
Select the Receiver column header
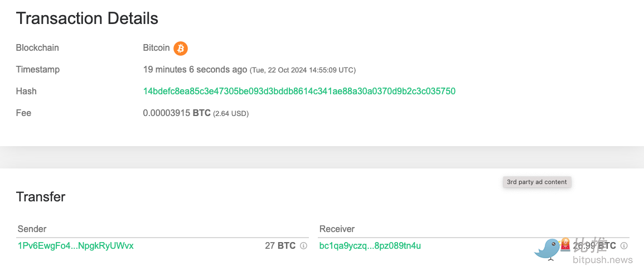(337, 229)
